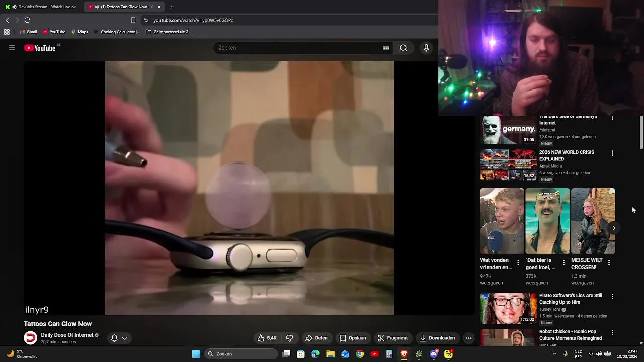
Task: Open the Dat bier is goed koel short
Action: [547, 221]
